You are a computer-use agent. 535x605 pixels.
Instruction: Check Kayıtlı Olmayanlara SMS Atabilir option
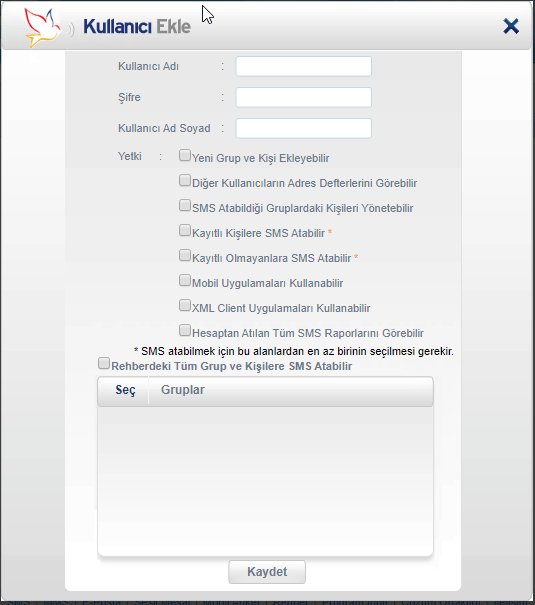pyautogui.click(x=185, y=255)
